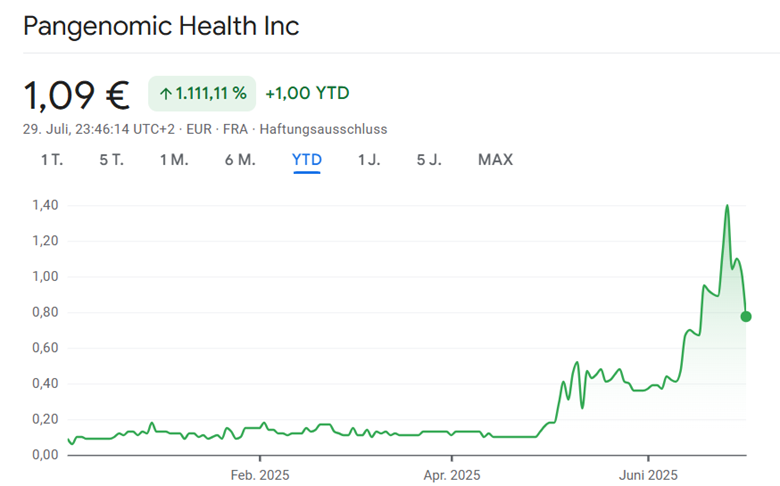Click the +1,00 YTD change text

(x=307, y=93)
